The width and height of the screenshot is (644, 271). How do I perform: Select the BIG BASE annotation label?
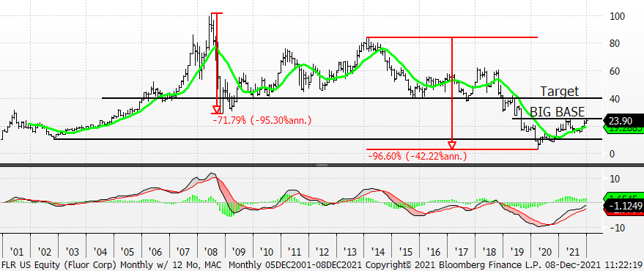(x=558, y=111)
